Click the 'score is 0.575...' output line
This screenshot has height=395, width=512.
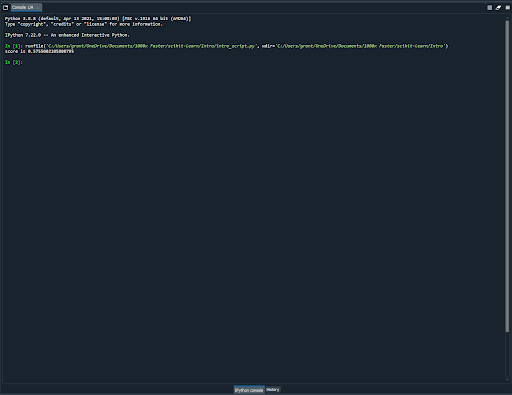[39, 51]
